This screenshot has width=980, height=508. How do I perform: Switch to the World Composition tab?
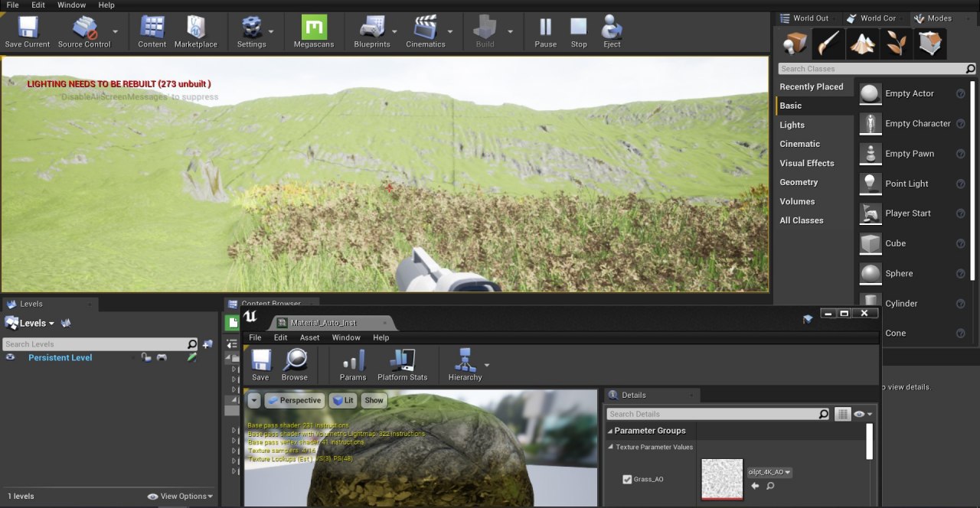tap(873, 18)
